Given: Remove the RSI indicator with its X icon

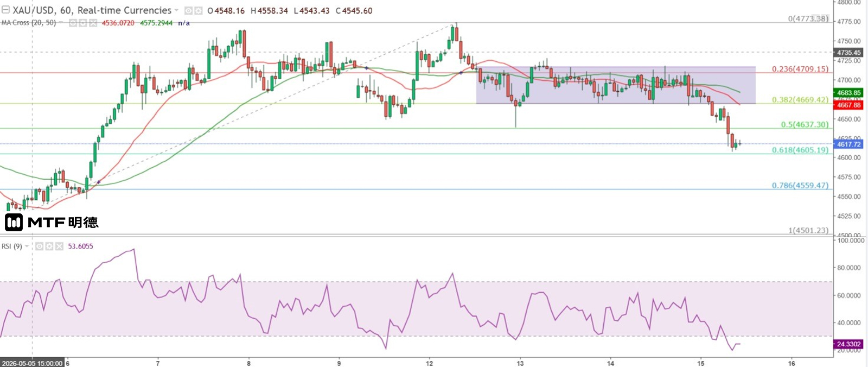Looking at the screenshot, I should pyautogui.click(x=59, y=246).
